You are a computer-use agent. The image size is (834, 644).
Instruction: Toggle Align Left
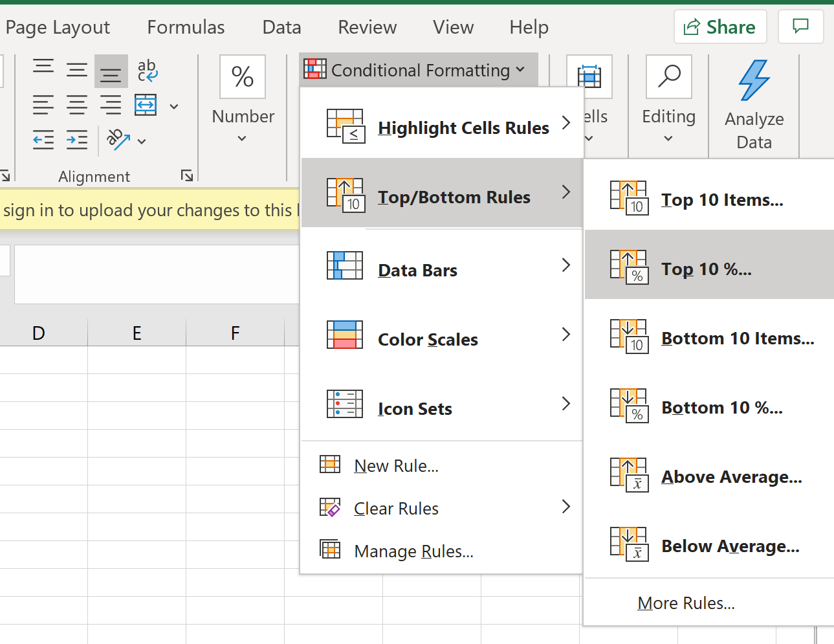point(43,105)
